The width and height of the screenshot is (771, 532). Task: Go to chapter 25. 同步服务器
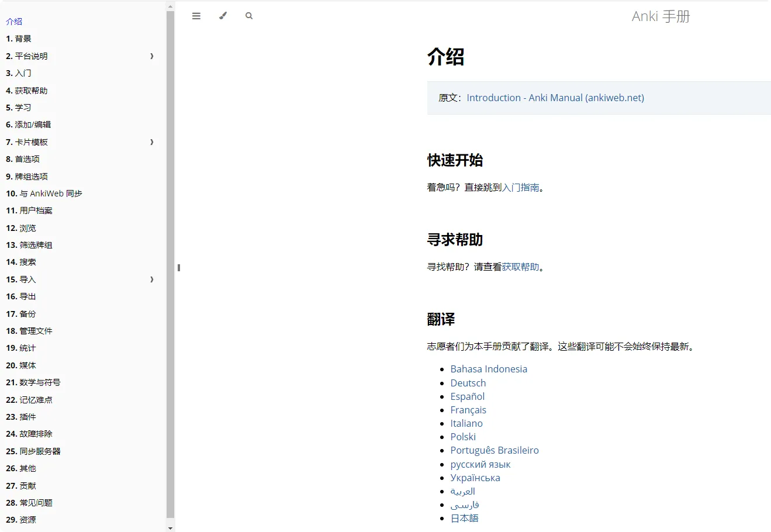(33, 451)
